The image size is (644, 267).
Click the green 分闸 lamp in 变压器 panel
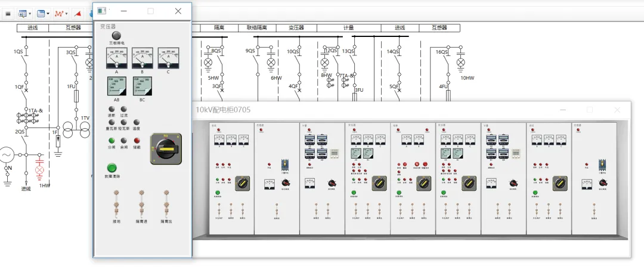coord(112,141)
